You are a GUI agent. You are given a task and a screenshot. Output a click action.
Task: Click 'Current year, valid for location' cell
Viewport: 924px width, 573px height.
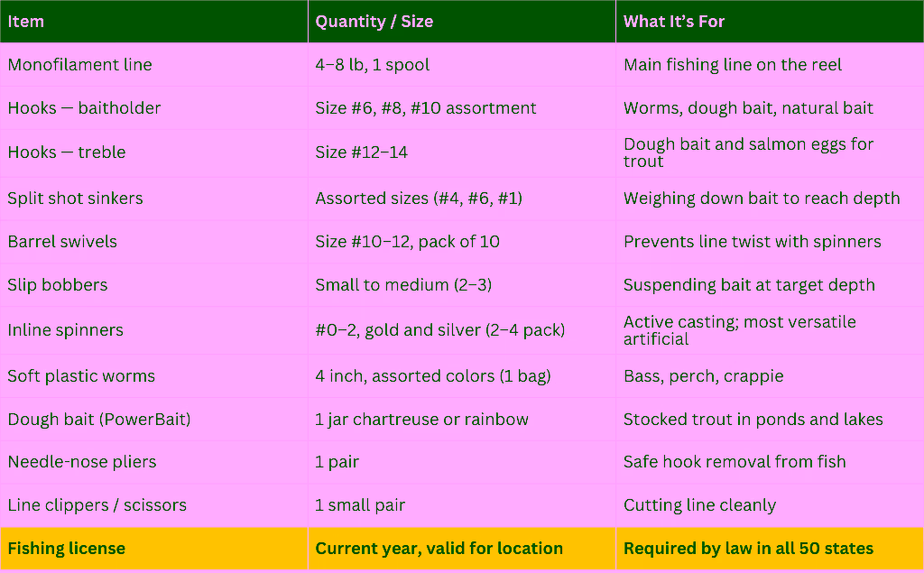pos(439,549)
